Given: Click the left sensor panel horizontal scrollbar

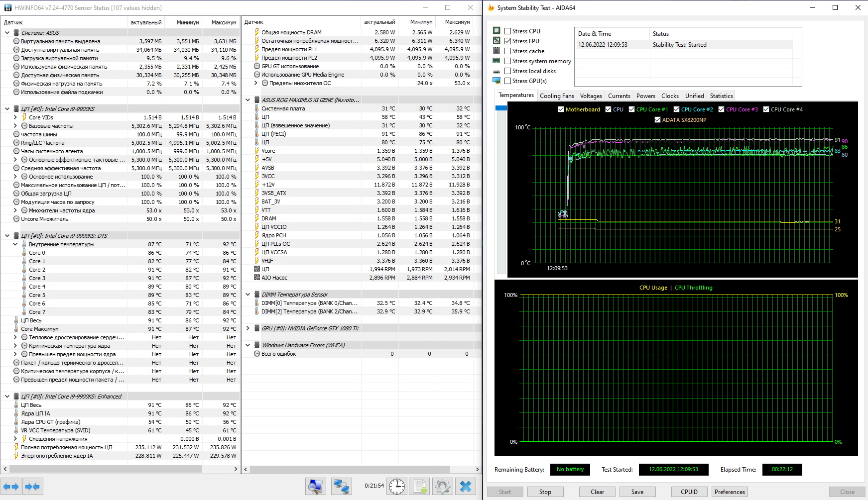Looking at the screenshot, I should click(x=106, y=469).
